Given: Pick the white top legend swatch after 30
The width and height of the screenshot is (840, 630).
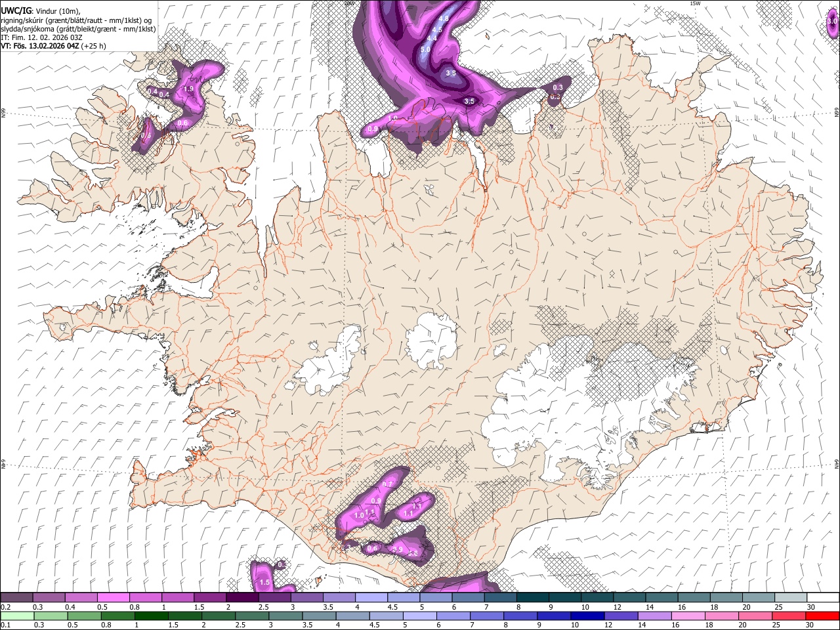Looking at the screenshot, I should [x=824, y=598].
